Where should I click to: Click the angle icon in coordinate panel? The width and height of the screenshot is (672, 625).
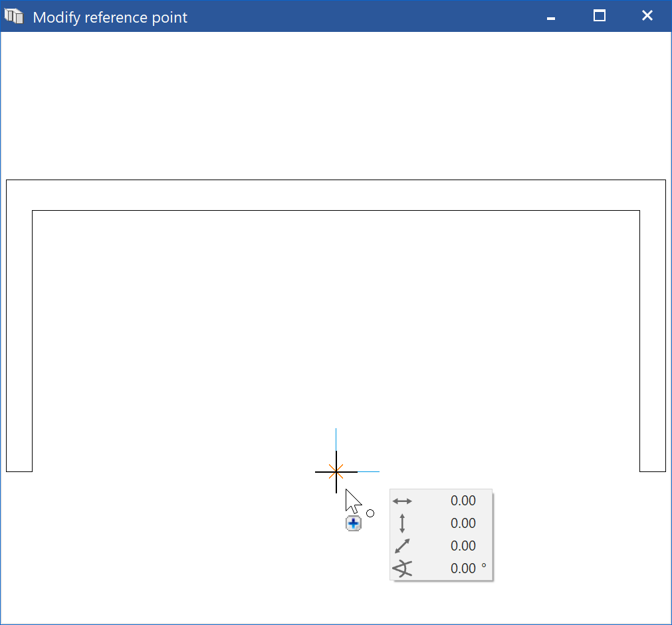pyautogui.click(x=403, y=568)
